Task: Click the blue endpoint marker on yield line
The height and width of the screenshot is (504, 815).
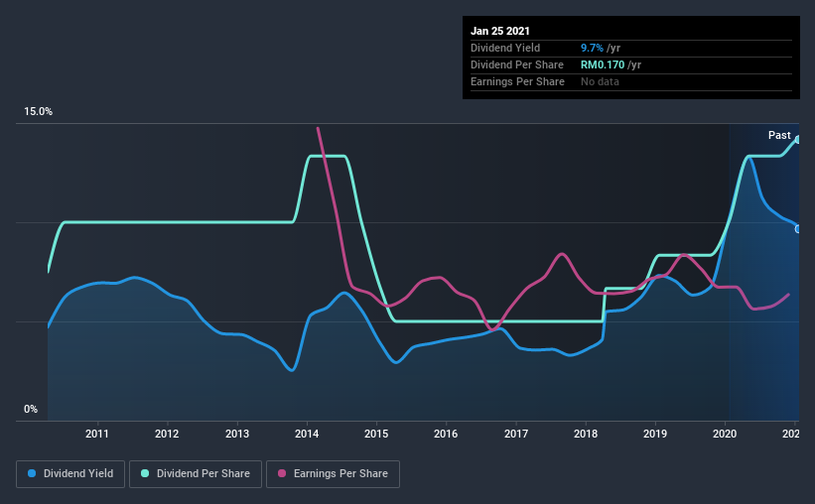Action: coord(797,229)
